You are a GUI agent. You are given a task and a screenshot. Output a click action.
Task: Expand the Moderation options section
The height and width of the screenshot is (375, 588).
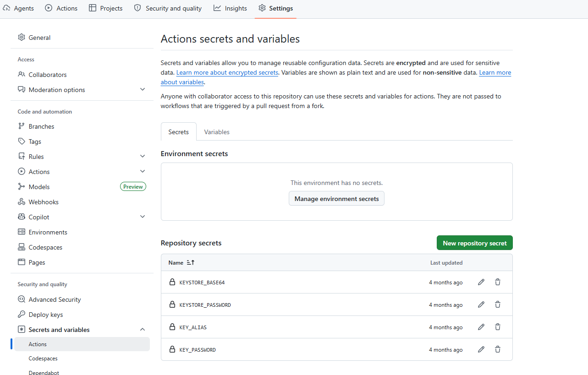coord(143,90)
